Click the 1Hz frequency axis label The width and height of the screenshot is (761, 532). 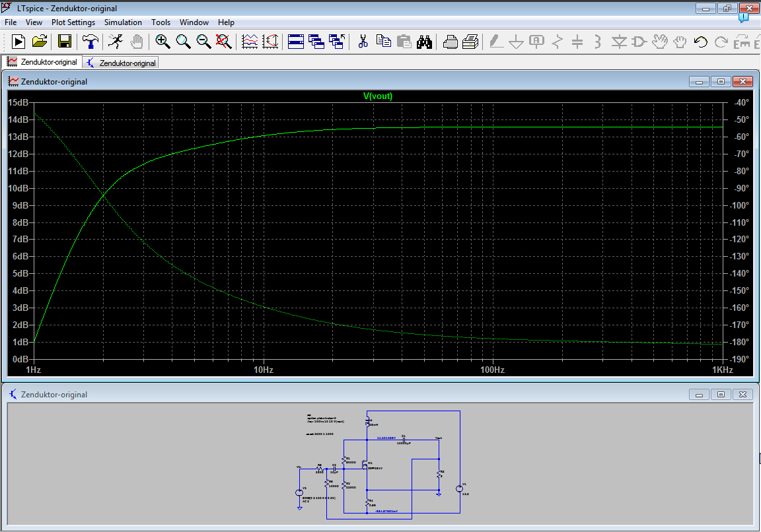click(x=33, y=370)
